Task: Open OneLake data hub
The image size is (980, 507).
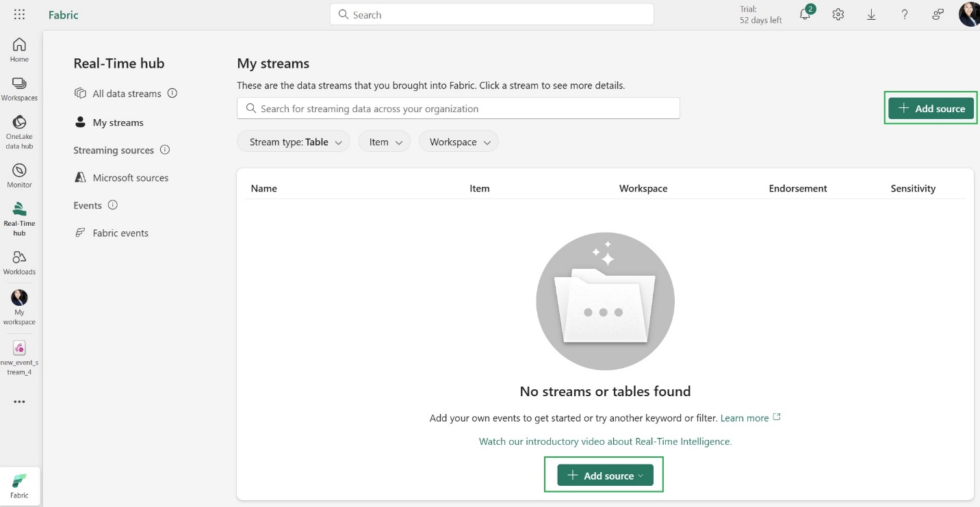Action: [19, 132]
